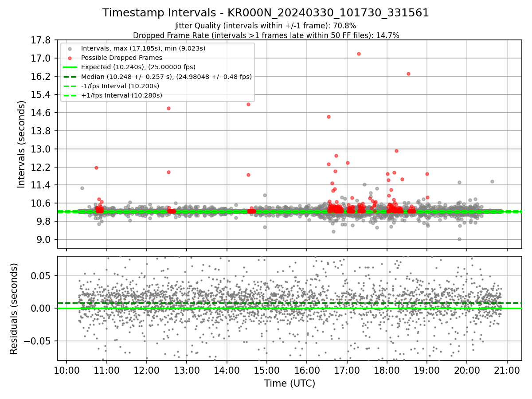Click the 'Residuals (seconds)' y-axis label
The image size is (532, 399).
[x=14, y=309]
